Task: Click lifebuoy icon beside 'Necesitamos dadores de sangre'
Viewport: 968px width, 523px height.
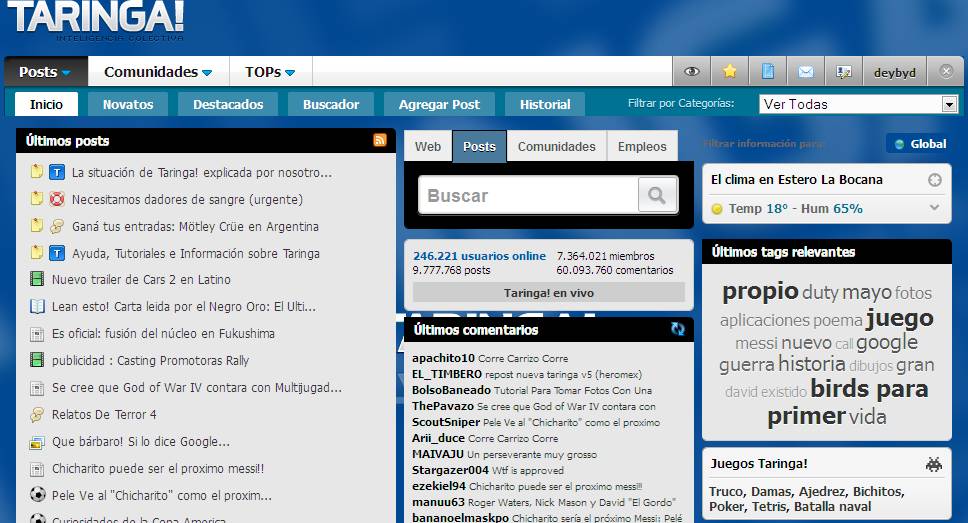Action: 57,199
